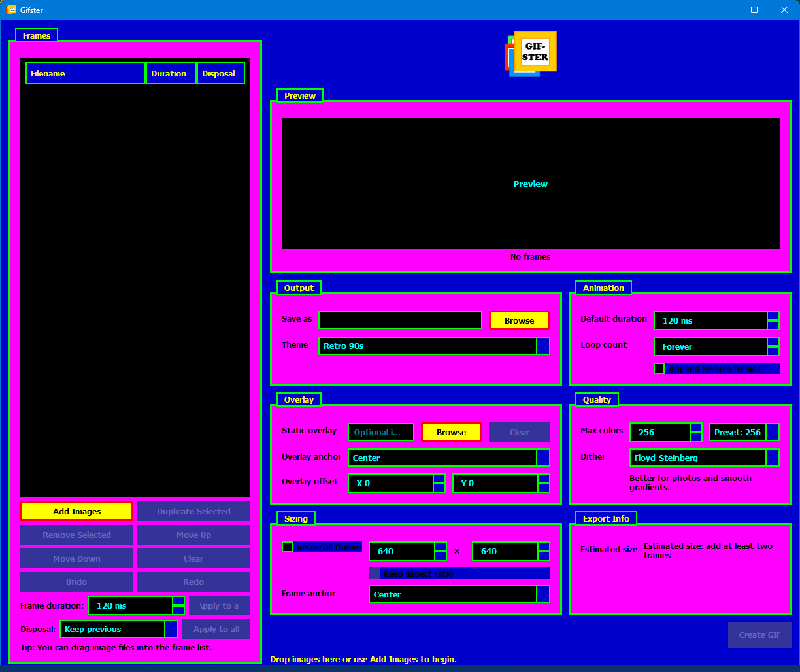Click the Move Up button
The height and width of the screenshot is (672, 800).
(x=193, y=535)
